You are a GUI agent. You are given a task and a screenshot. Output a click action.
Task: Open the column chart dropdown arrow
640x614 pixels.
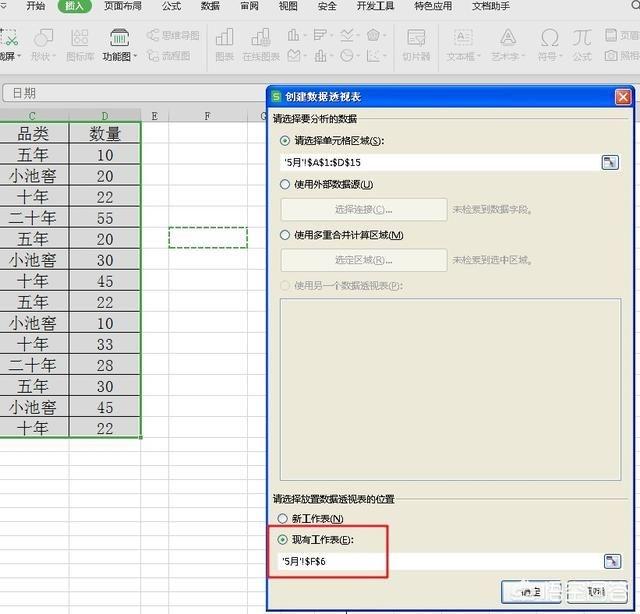click(x=304, y=36)
